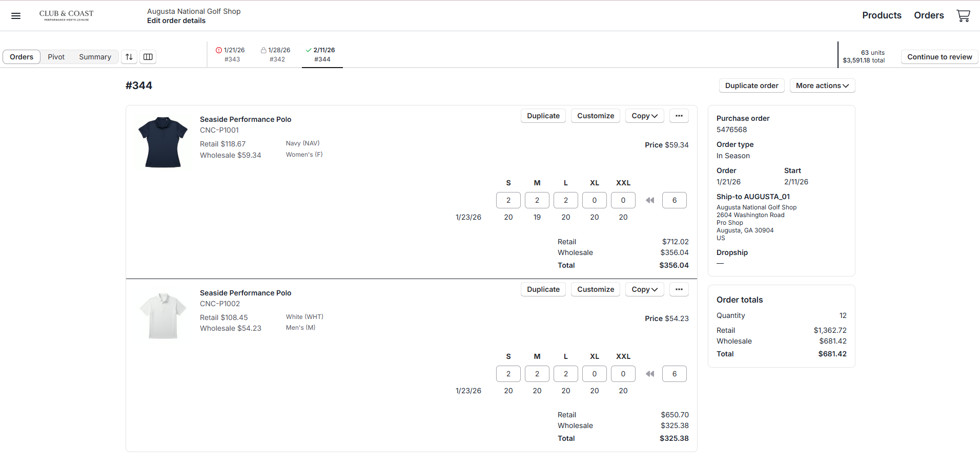Viewport: 980px width, 469px height.
Task: Open the shopping cart icon
Action: (963, 16)
